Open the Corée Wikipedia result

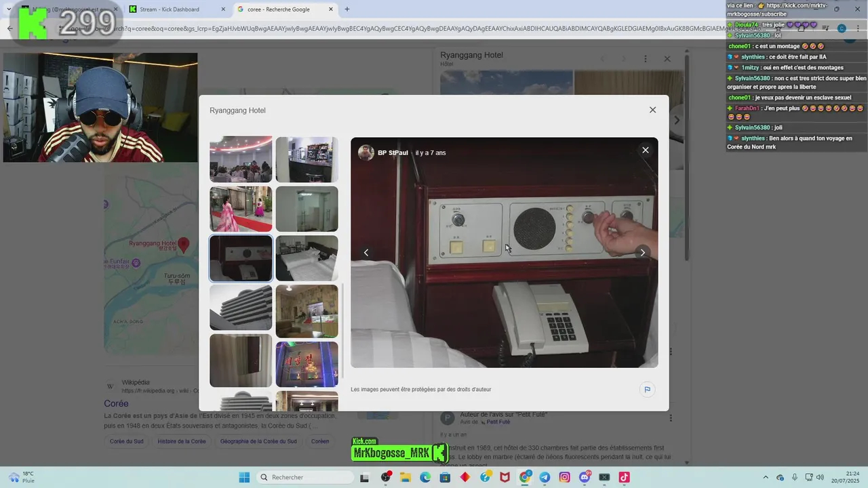pyautogui.click(x=116, y=403)
